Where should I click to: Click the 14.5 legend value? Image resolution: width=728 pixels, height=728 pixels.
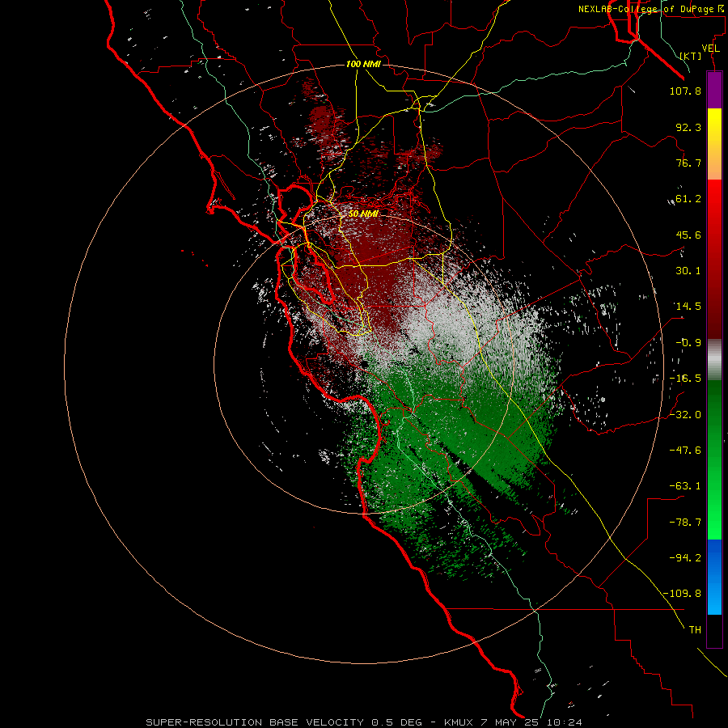point(688,307)
